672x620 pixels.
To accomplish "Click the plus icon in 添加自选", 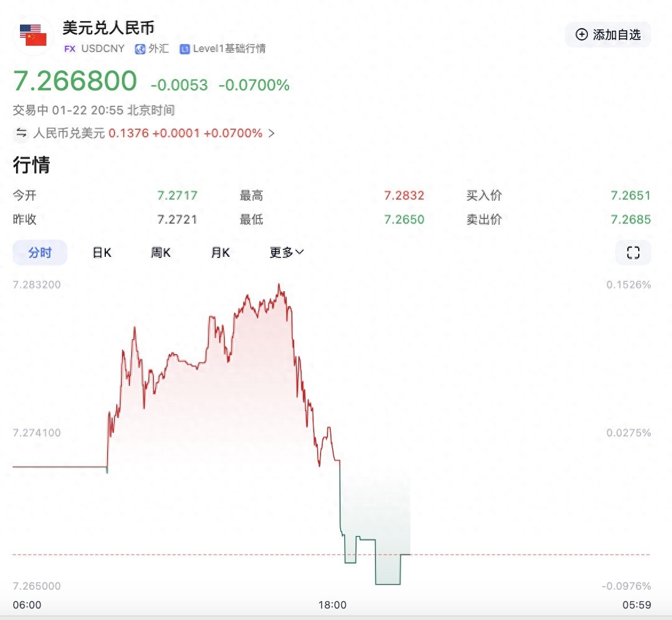I will pos(582,35).
